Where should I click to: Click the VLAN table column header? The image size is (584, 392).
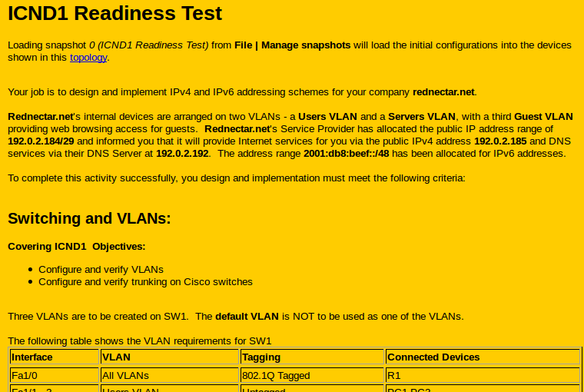pos(116,357)
